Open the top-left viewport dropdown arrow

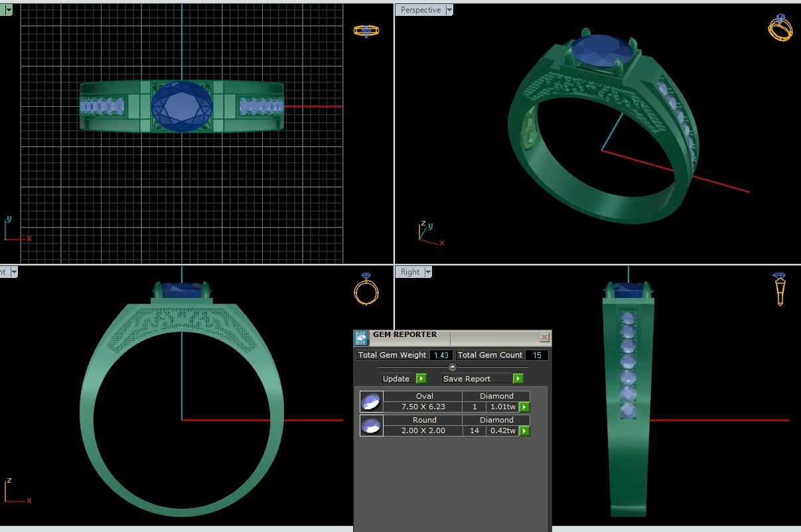(9, 10)
